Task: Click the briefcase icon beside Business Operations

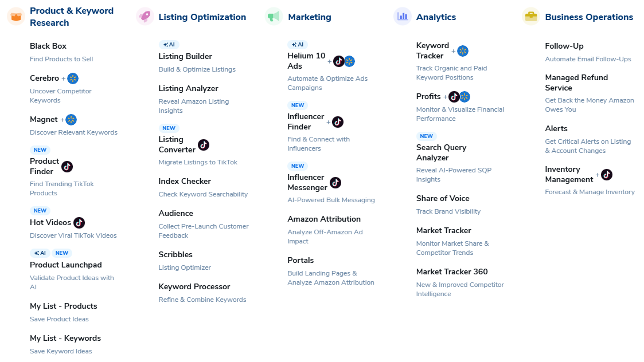Action: [x=531, y=17]
